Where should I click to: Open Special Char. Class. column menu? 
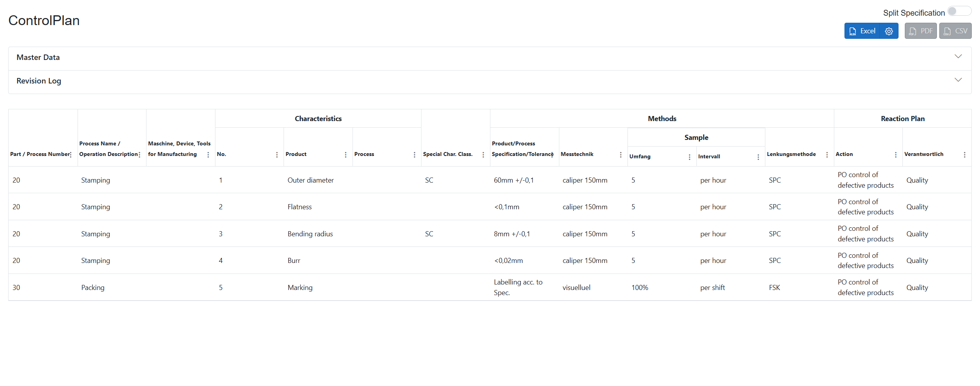[x=483, y=155]
